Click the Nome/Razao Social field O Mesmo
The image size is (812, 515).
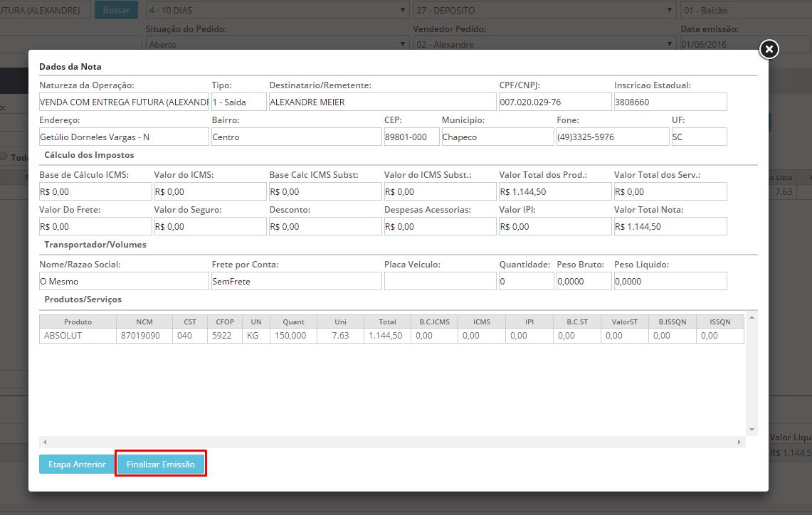click(x=124, y=281)
